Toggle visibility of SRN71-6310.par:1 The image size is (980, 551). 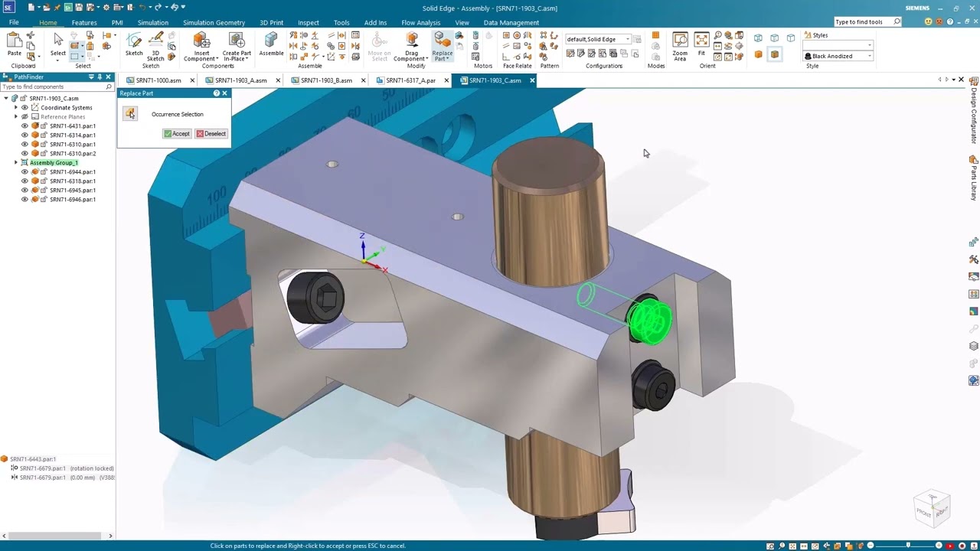coord(24,145)
